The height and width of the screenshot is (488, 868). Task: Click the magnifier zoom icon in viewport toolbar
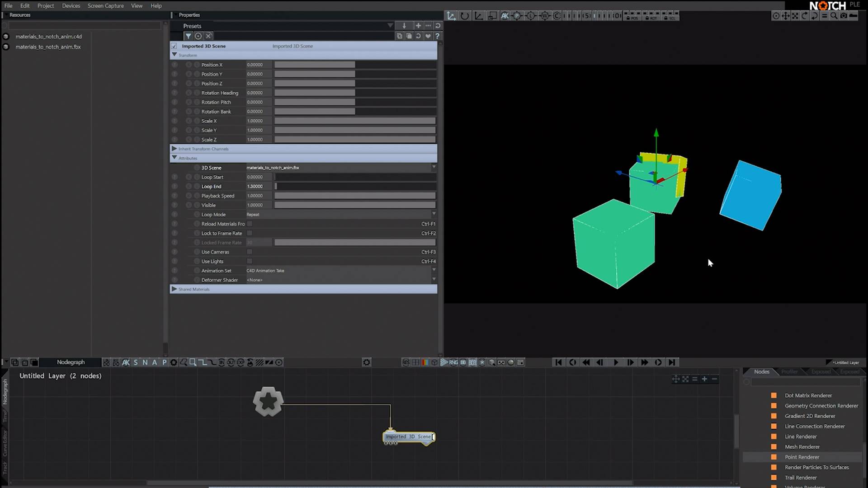click(x=834, y=16)
